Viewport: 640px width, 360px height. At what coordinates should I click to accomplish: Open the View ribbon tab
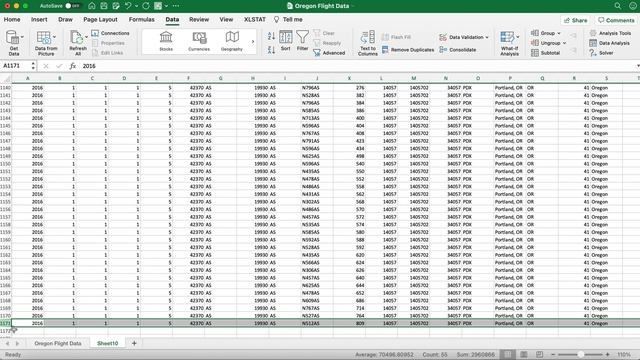pos(226,20)
